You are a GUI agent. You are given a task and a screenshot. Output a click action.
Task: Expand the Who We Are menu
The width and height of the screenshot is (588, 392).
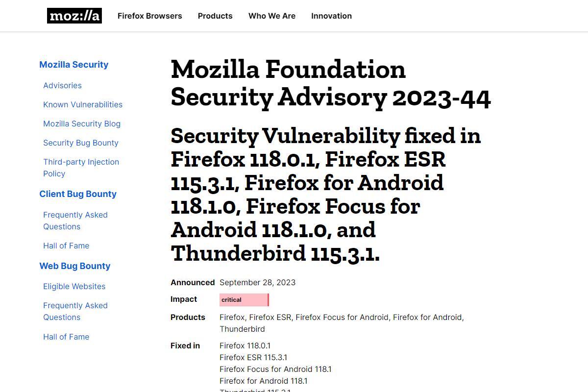click(x=272, y=16)
